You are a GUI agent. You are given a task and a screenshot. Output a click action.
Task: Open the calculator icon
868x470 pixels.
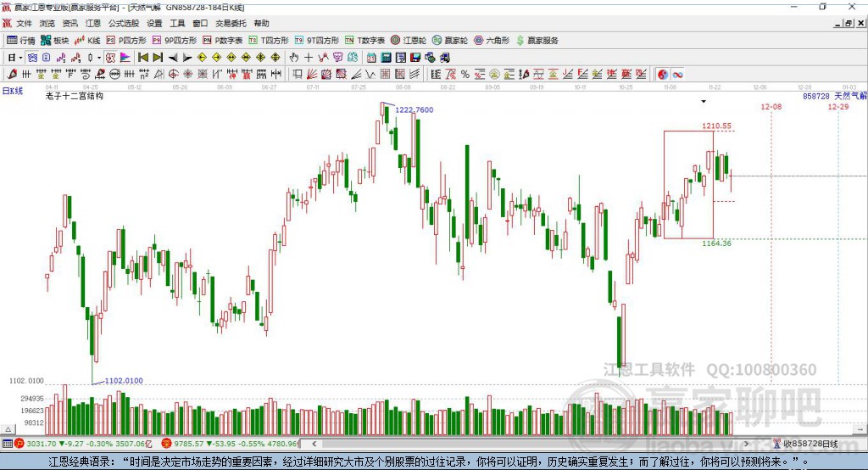(x=386, y=58)
